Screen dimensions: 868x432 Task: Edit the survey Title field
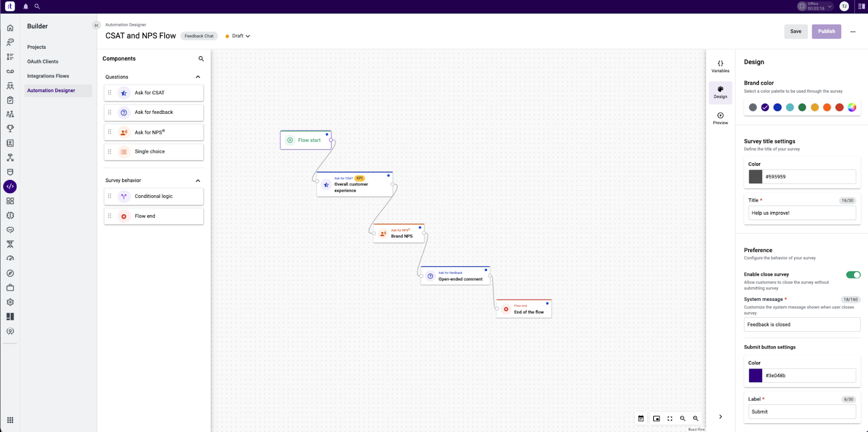coord(802,213)
